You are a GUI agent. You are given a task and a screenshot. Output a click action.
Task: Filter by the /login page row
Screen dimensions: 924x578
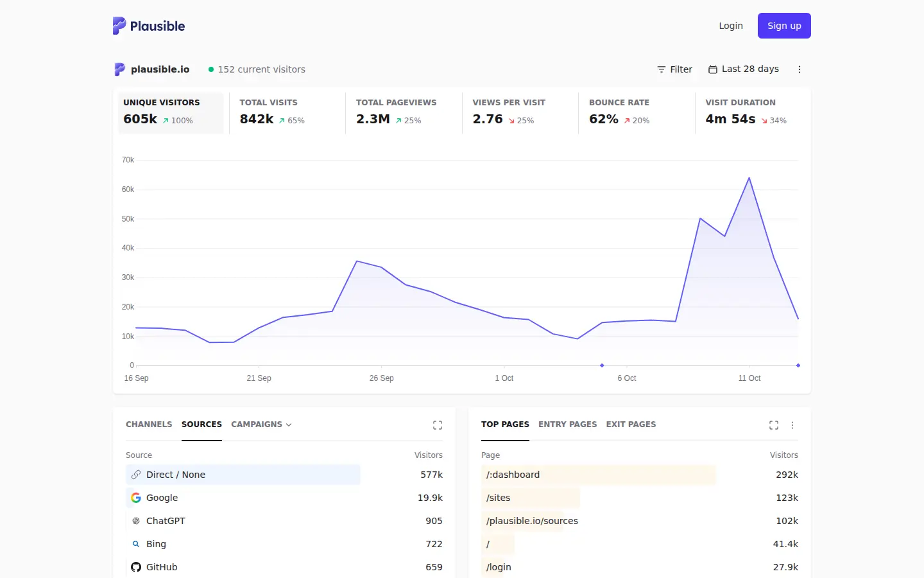(640, 567)
